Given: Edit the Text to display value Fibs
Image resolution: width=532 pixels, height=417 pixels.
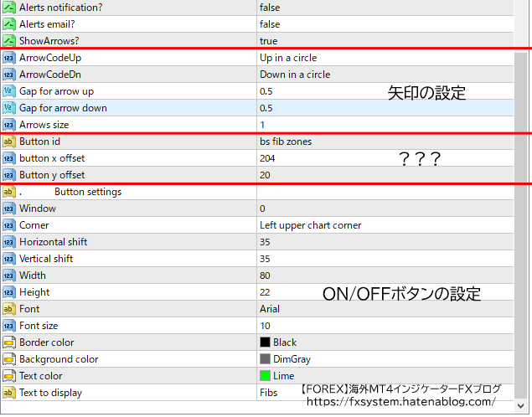Looking at the screenshot, I should point(385,393).
